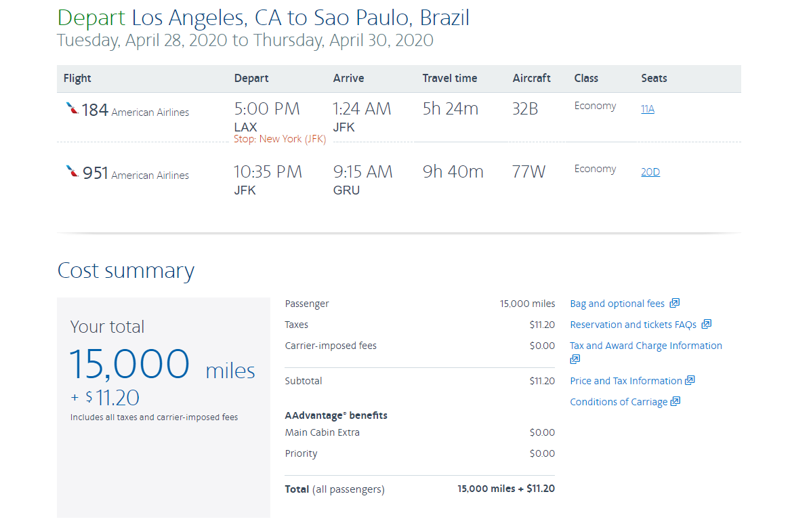This screenshot has width=790, height=532.
Task: Click the Priority row label
Action: click(x=302, y=453)
